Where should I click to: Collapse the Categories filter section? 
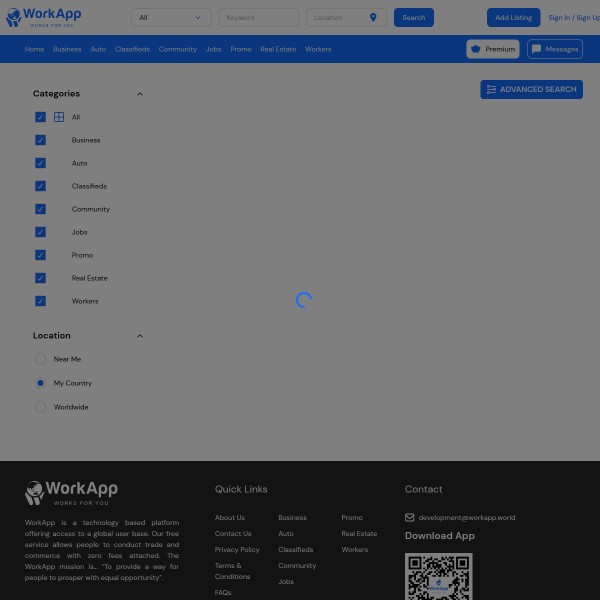click(140, 94)
